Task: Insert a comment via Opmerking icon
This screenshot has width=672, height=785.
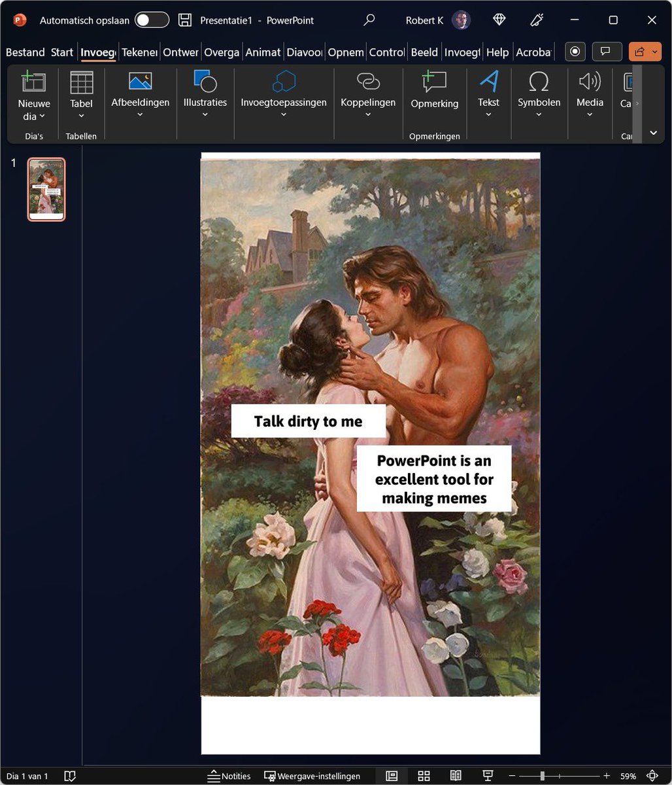Action: (x=434, y=82)
